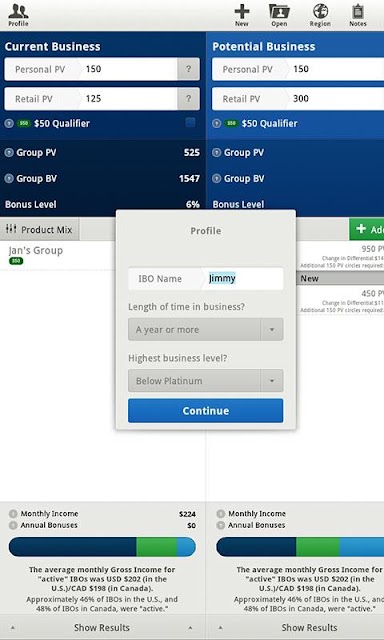Click help question mark beside Personal PV 150

pos(189,69)
